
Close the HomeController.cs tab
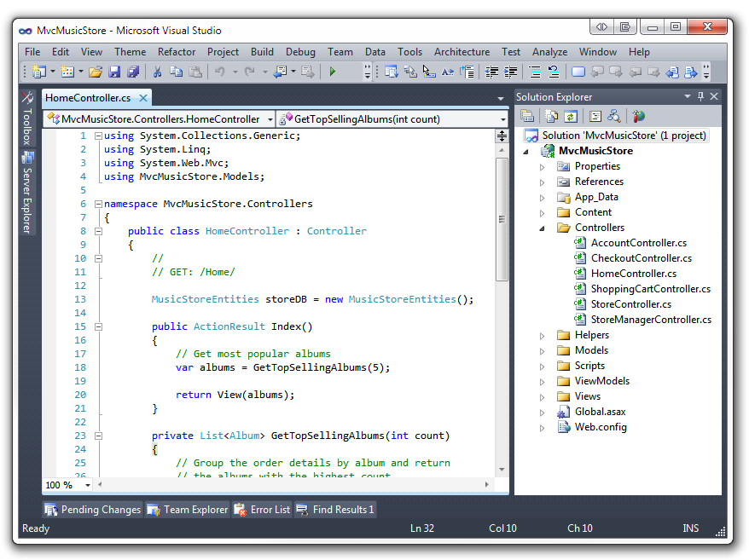[x=142, y=98]
